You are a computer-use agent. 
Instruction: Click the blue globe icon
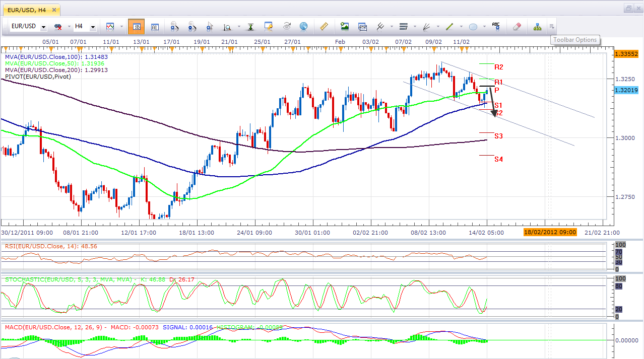point(303,26)
